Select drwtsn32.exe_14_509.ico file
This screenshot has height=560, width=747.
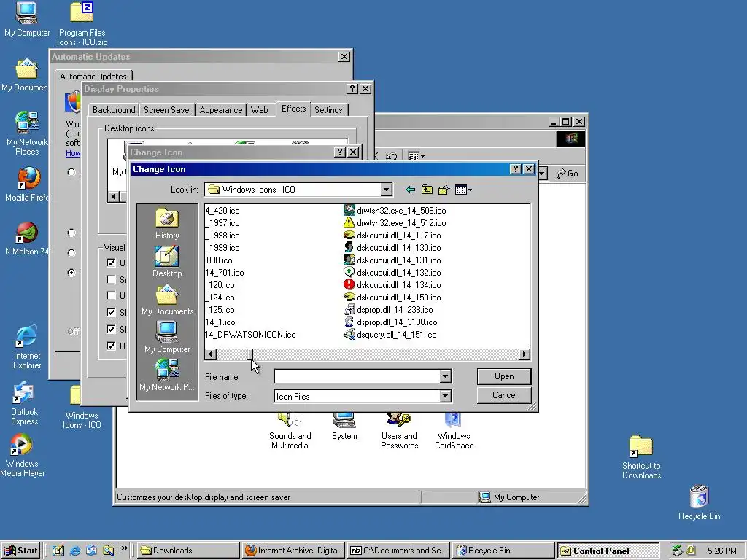395,211
